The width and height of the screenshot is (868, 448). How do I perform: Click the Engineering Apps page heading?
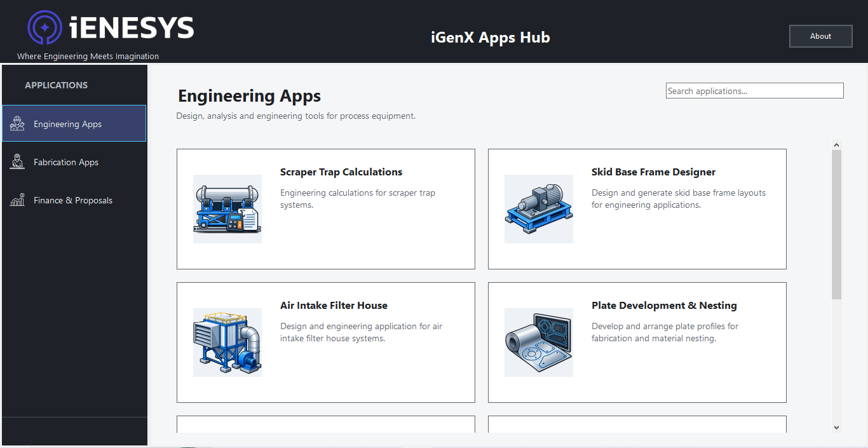pyautogui.click(x=249, y=96)
